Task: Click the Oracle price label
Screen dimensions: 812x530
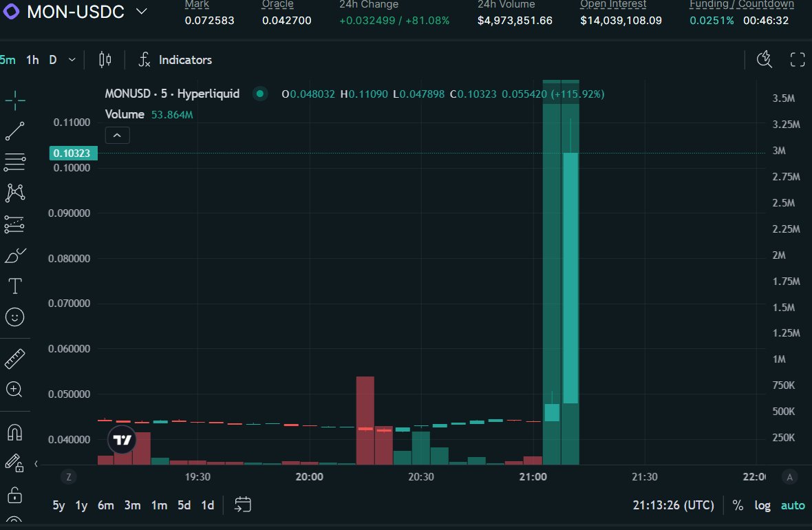Action: click(277, 4)
